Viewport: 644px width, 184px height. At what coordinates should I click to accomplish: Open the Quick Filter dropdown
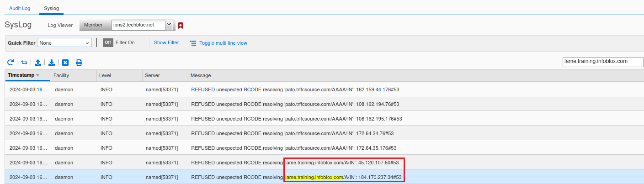tap(64, 43)
